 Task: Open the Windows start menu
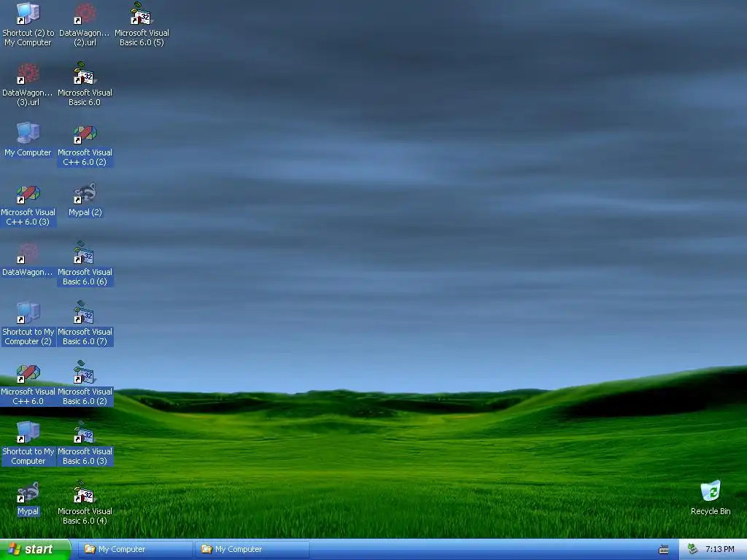tap(35, 549)
